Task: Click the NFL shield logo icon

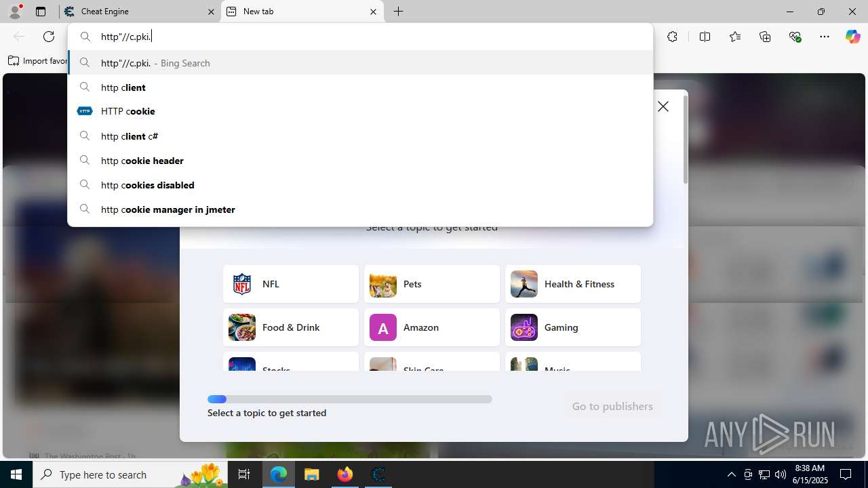Action: (x=242, y=284)
